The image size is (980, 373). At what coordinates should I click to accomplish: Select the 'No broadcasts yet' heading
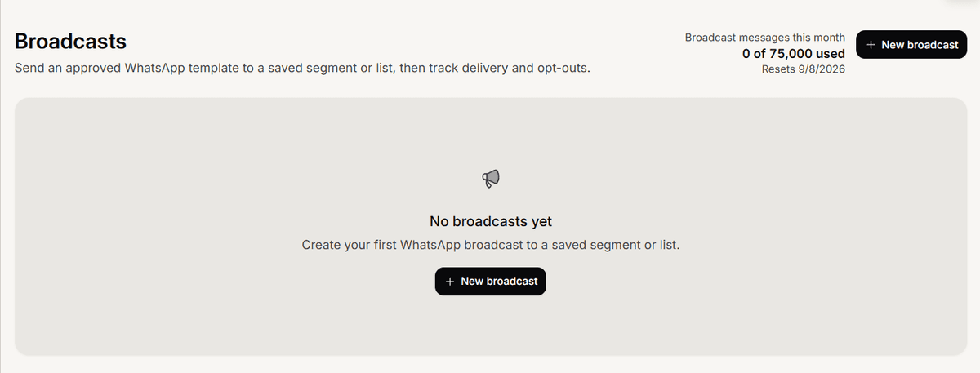[x=491, y=221]
